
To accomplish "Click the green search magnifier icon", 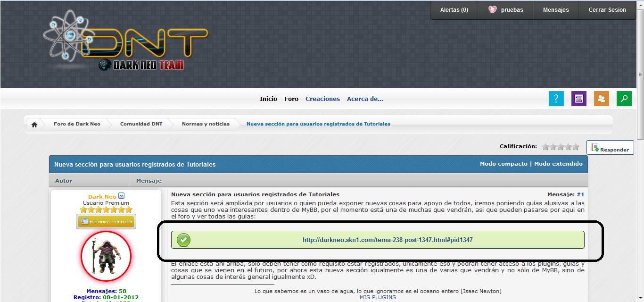I will coord(624,99).
